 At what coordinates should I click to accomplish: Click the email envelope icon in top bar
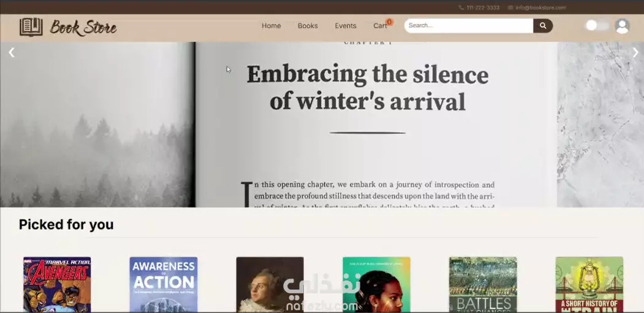click(510, 7)
